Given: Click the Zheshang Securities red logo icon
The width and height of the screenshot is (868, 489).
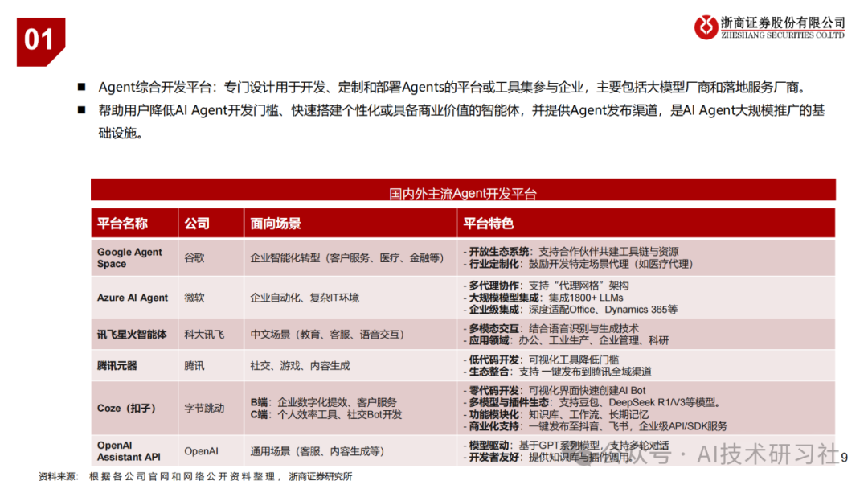Looking at the screenshot, I should coord(706,27).
